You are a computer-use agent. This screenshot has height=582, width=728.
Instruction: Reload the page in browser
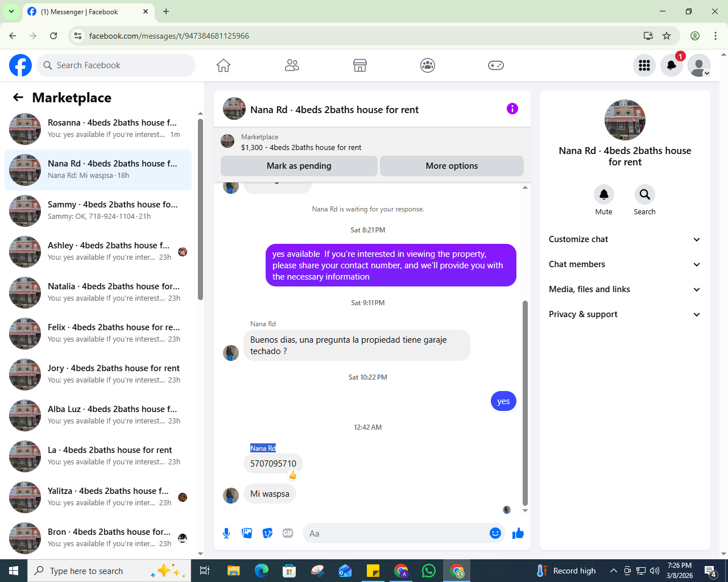click(53, 36)
